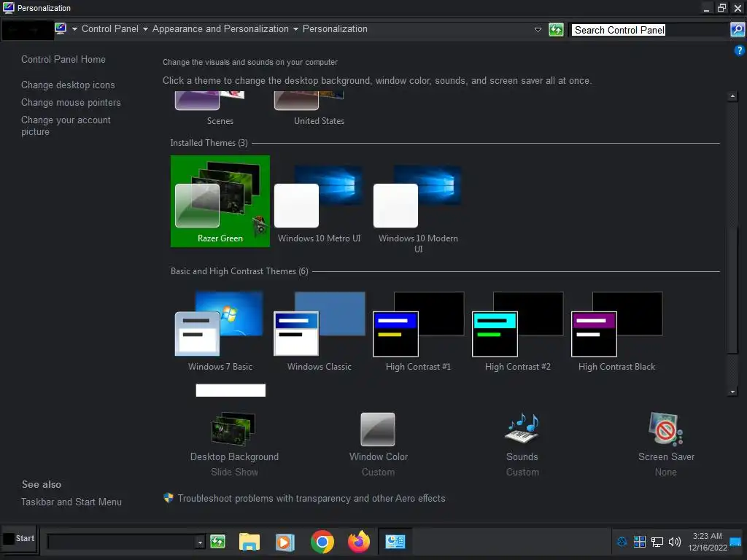Open Control Panel Home

63,59
